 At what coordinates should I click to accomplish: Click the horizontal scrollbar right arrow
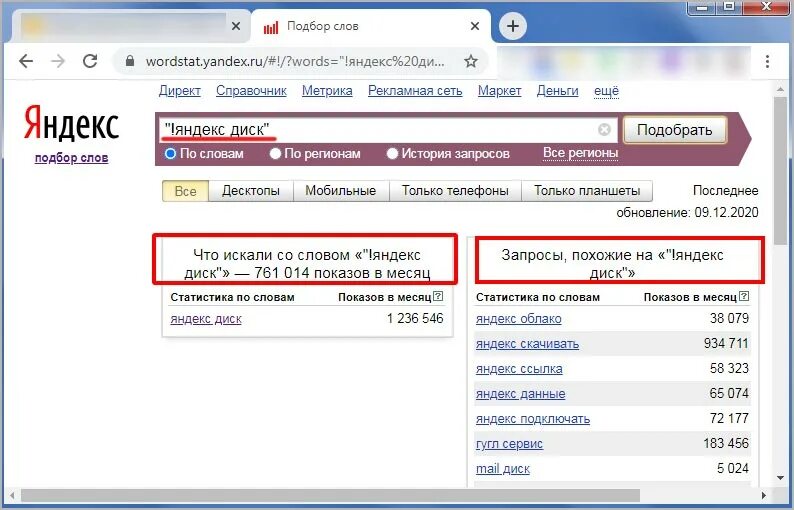(764, 495)
